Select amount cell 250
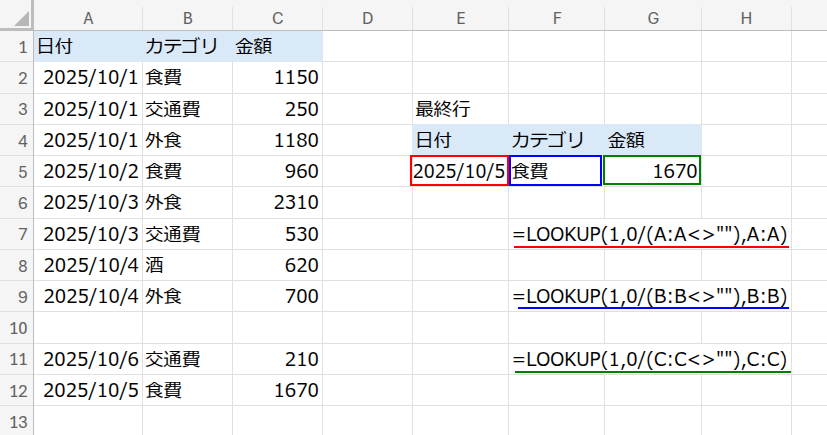The width and height of the screenshot is (827, 435). click(x=277, y=109)
